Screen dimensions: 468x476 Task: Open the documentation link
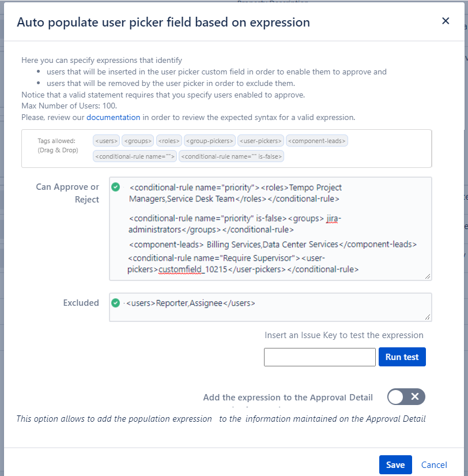[114, 117]
